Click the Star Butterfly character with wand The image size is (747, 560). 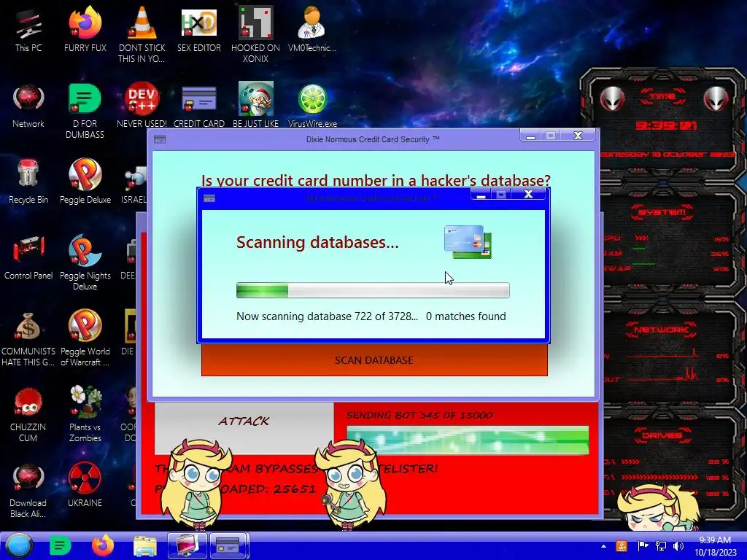tap(350, 483)
